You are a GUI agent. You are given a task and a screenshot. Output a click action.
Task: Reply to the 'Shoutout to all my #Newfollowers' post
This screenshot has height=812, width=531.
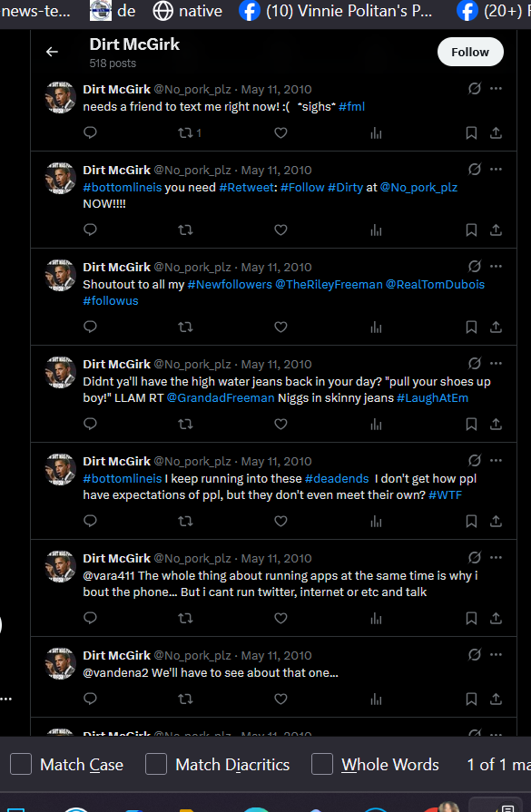[90, 327]
